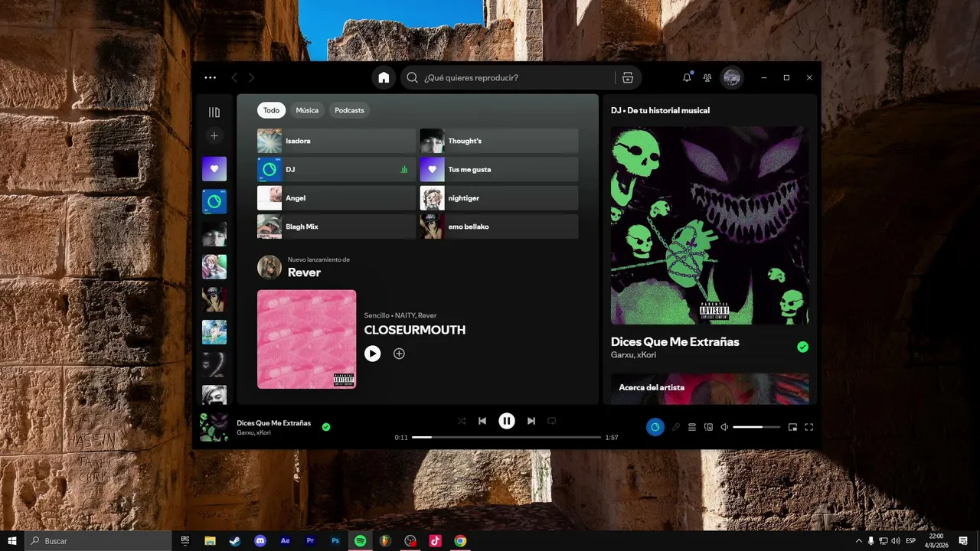Open the CLOSEURMOUTH title link
The height and width of the screenshot is (551, 980).
pyautogui.click(x=415, y=330)
